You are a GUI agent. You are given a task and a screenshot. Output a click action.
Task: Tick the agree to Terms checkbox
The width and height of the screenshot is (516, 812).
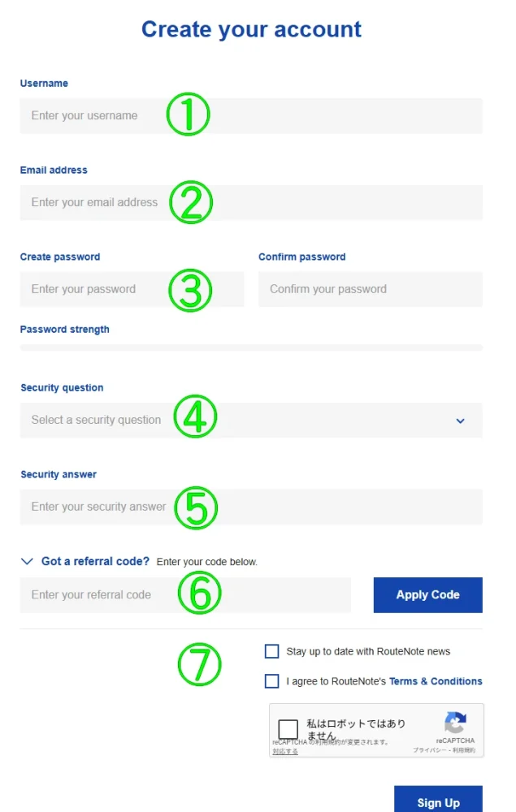(272, 681)
